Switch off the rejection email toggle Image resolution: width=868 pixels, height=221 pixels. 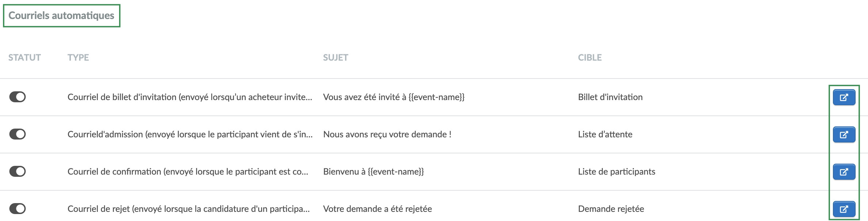click(18, 209)
